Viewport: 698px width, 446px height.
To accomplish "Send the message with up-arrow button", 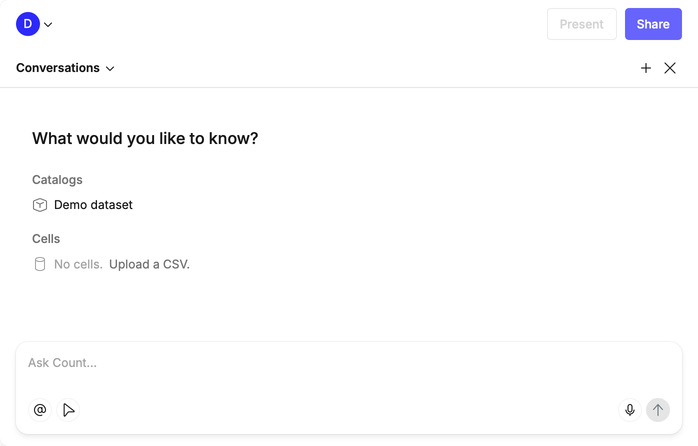I will click(658, 410).
